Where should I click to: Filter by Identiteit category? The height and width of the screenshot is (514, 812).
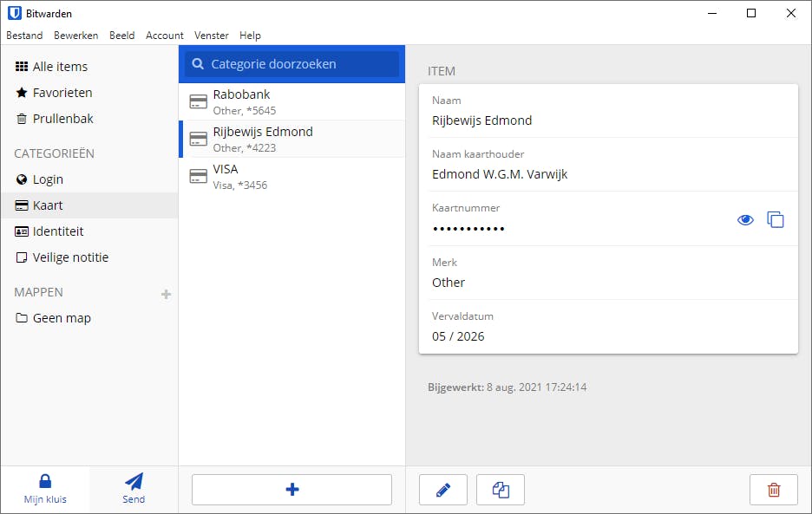(x=58, y=231)
